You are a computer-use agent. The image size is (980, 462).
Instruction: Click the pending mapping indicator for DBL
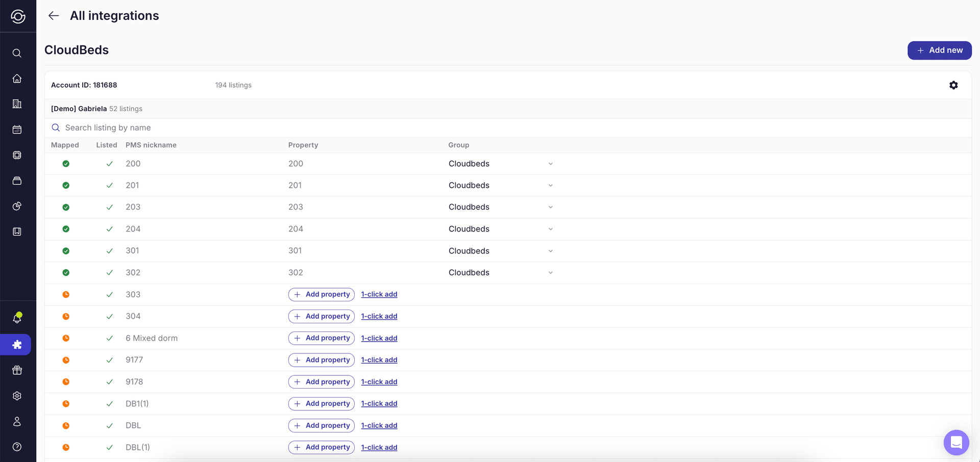tap(66, 425)
